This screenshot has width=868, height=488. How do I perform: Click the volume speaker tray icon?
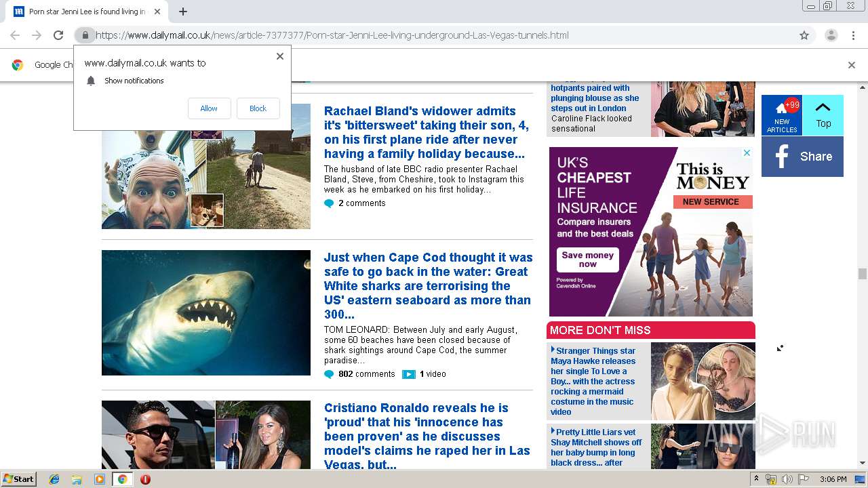point(787,479)
